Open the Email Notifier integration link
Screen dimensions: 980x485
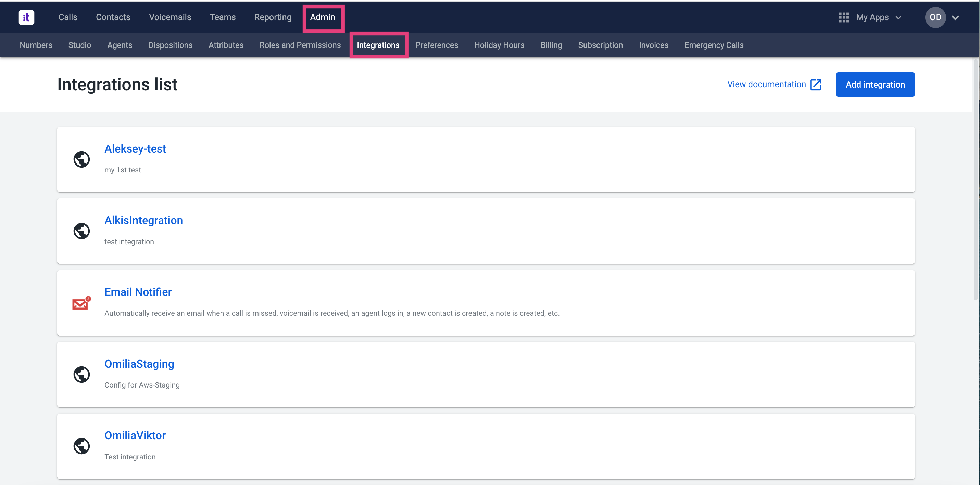click(138, 292)
